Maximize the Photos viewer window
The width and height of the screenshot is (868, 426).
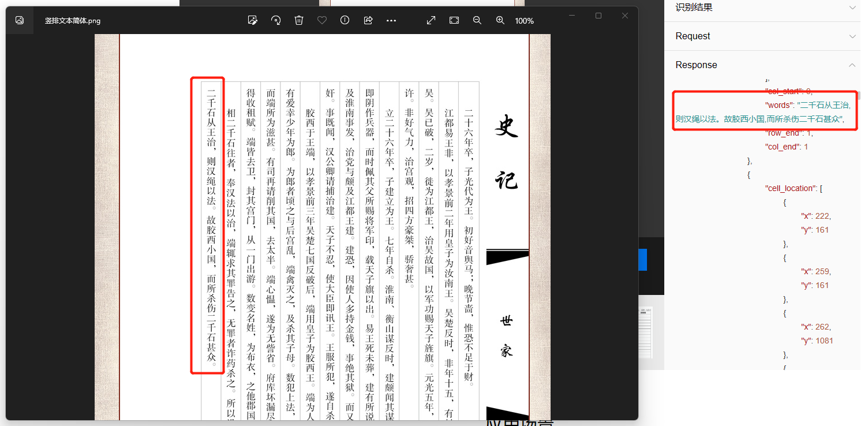click(x=598, y=16)
